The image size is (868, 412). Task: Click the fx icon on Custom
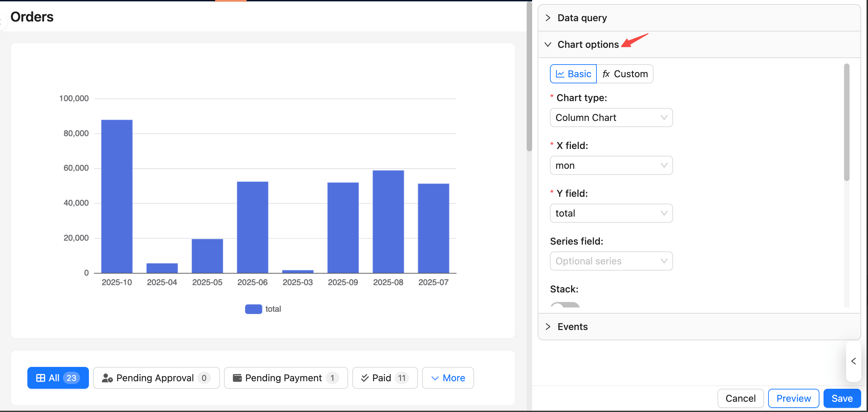[606, 74]
